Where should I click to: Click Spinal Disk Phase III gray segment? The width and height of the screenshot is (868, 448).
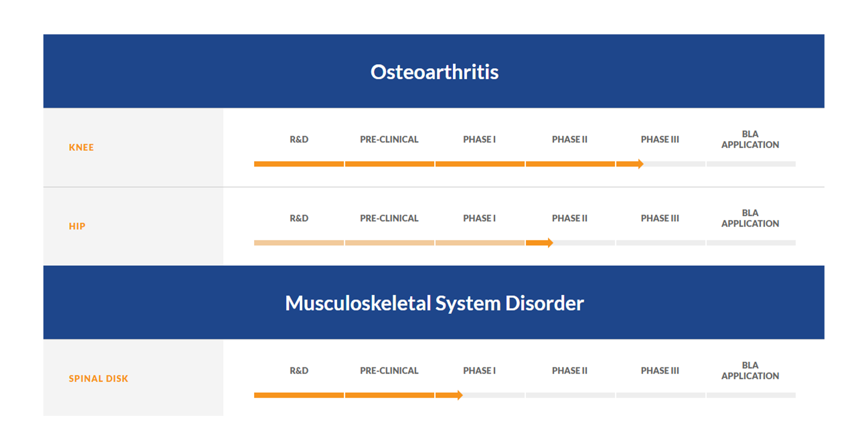[660, 395]
